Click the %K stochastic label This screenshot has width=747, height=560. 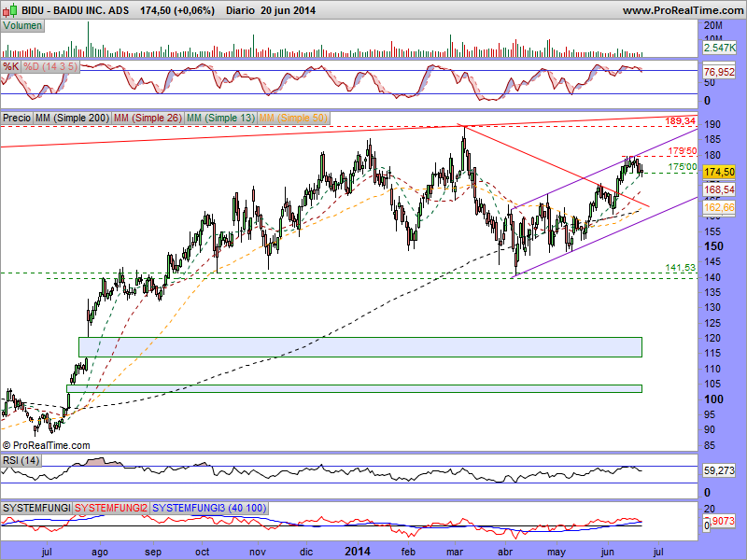pyautogui.click(x=10, y=66)
